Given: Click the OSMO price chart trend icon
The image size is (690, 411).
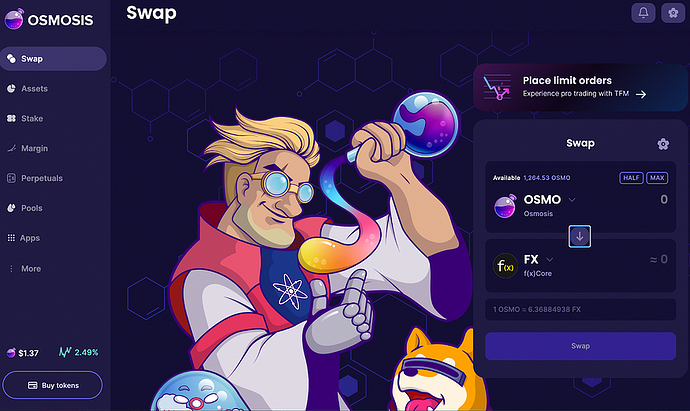Looking at the screenshot, I should coord(65,352).
